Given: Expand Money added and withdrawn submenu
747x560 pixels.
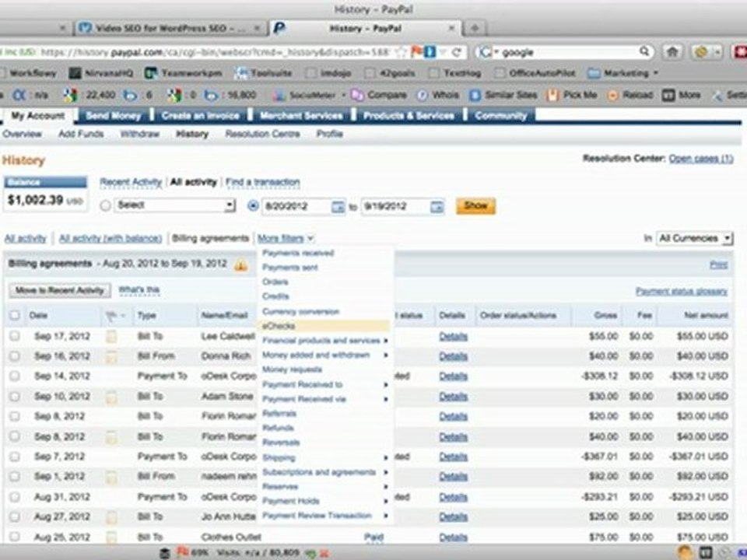Looking at the screenshot, I should 325,355.
